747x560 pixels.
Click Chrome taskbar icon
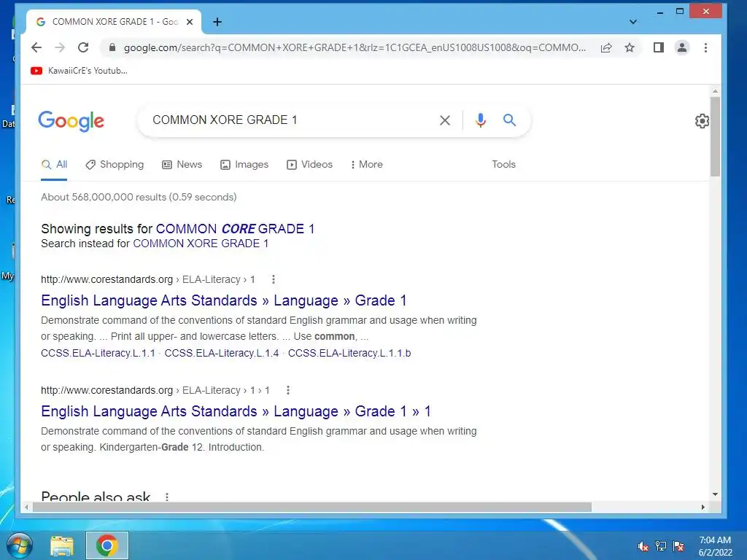click(x=107, y=545)
